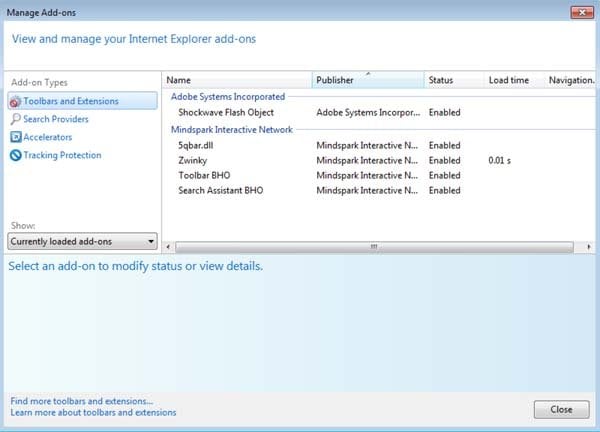Viewport: 600px width, 432px height.
Task: Select Search Providers add-on type
Action: click(x=56, y=119)
